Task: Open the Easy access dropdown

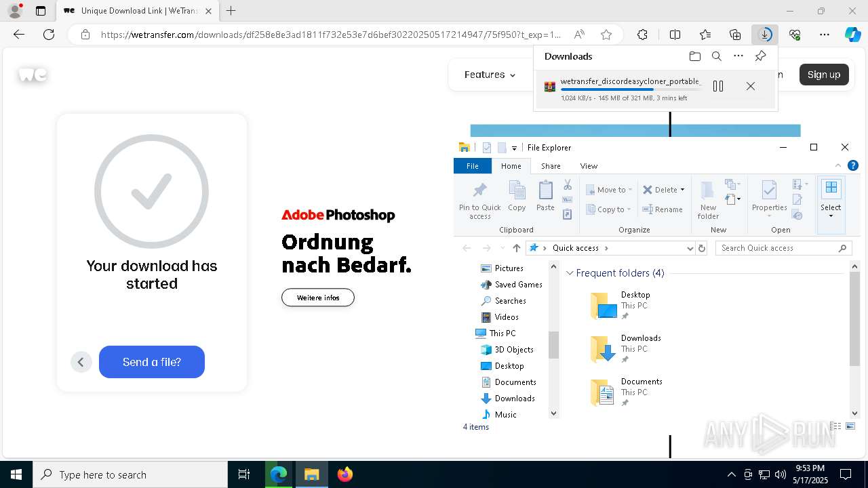Action: point(733,199)
